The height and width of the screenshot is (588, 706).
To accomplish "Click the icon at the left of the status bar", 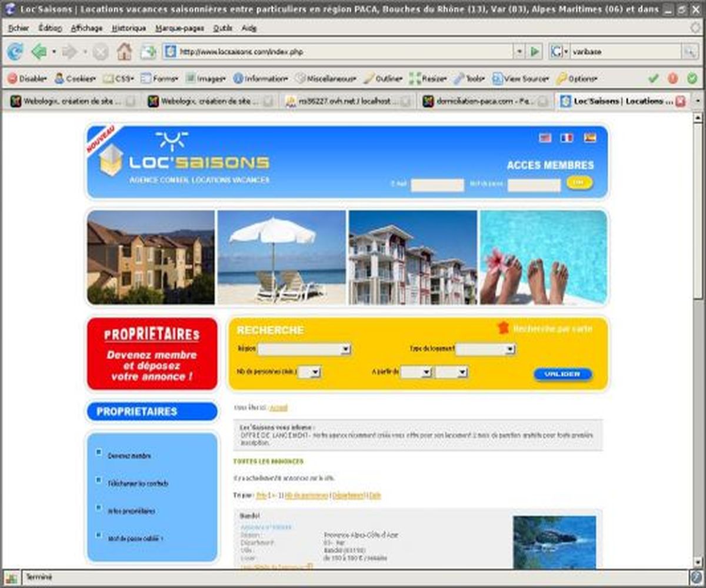I will tap(12, 577).
